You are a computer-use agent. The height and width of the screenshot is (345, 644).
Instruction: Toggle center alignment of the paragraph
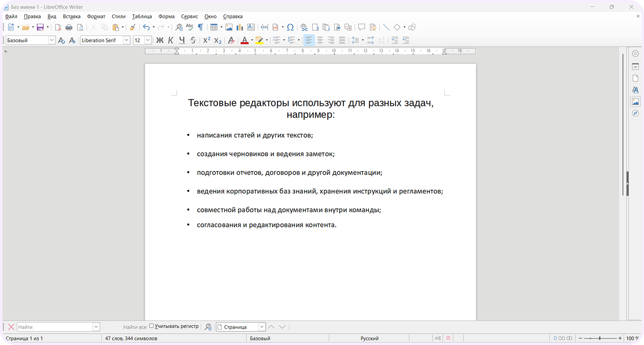(x=320, y=40)
